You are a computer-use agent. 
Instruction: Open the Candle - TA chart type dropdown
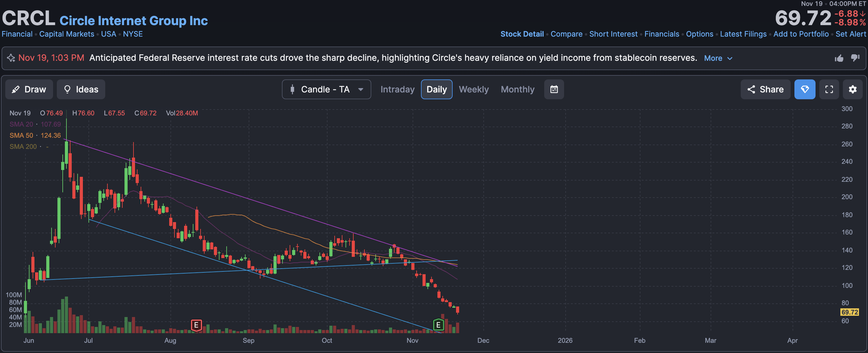326,89
